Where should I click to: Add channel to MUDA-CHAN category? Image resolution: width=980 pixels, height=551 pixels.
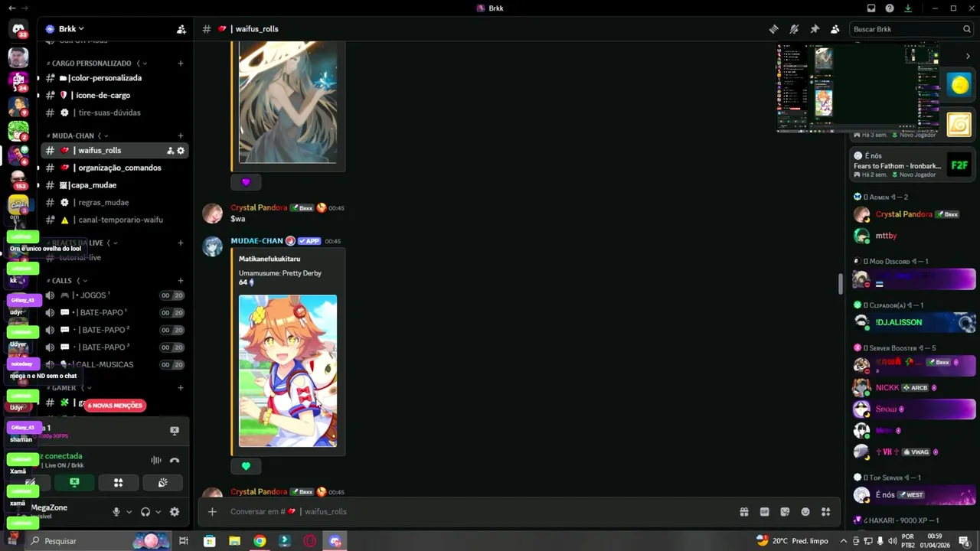(x=181, y=135)
